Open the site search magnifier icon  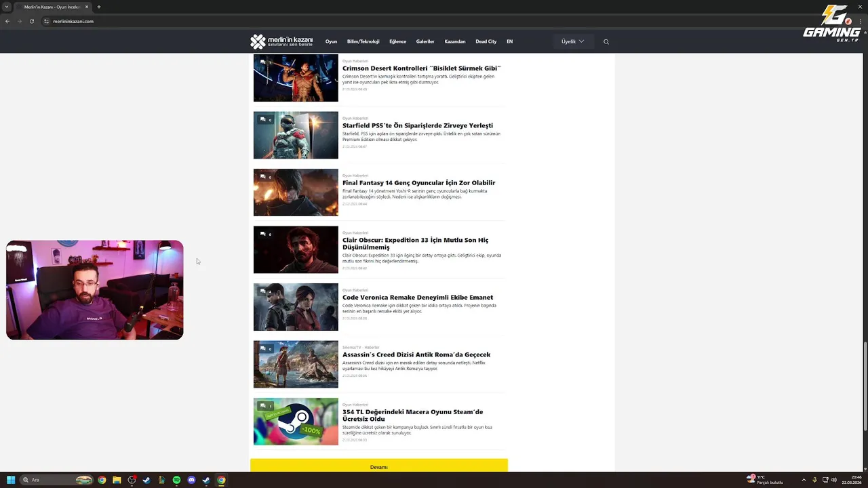coord(606,42)
